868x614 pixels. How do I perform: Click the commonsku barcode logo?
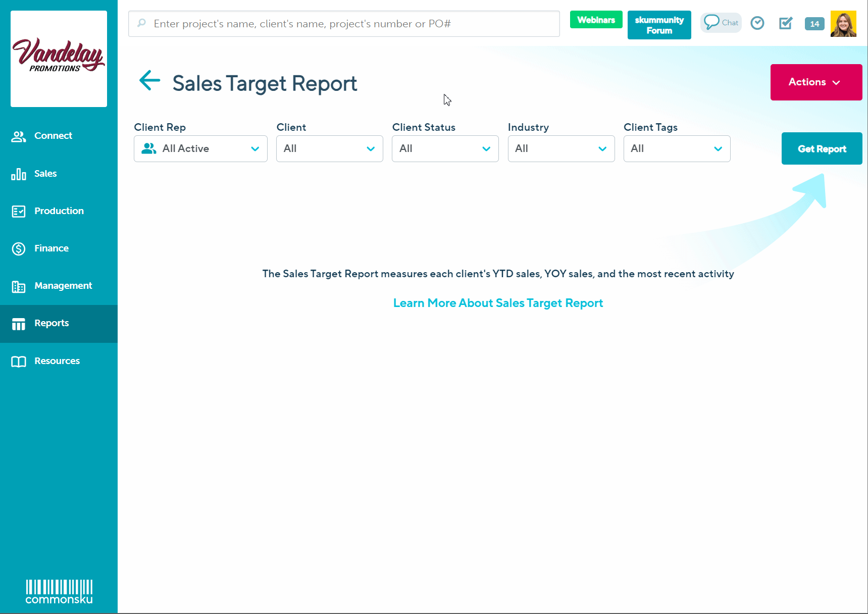pyautogui.click(x=59, y=591)
